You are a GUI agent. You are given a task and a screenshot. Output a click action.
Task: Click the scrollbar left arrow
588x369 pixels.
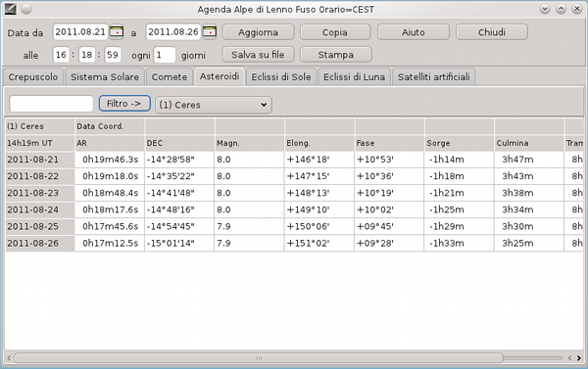click(x=9, y=358)
